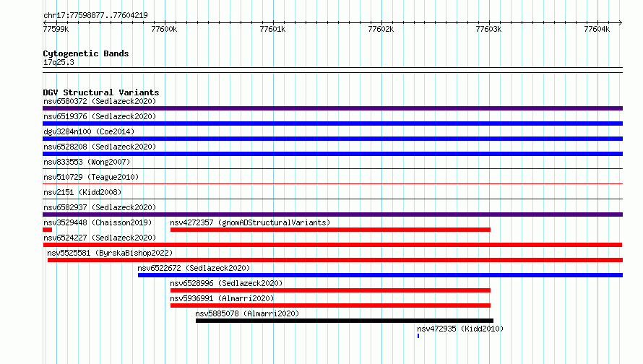This screenshot has width=643, height=364.
Task: Open variant nsv4272357 (gnomADStructuralVariants) label
Action: tap(250, 222)
